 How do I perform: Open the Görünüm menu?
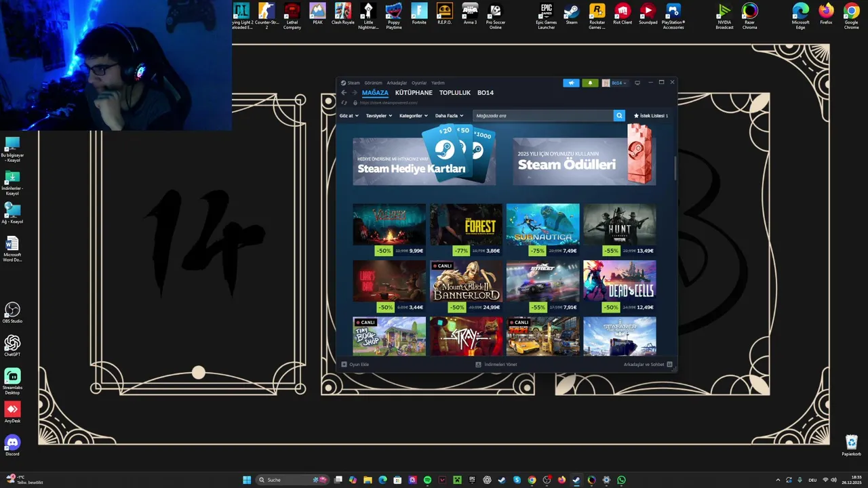373,83
